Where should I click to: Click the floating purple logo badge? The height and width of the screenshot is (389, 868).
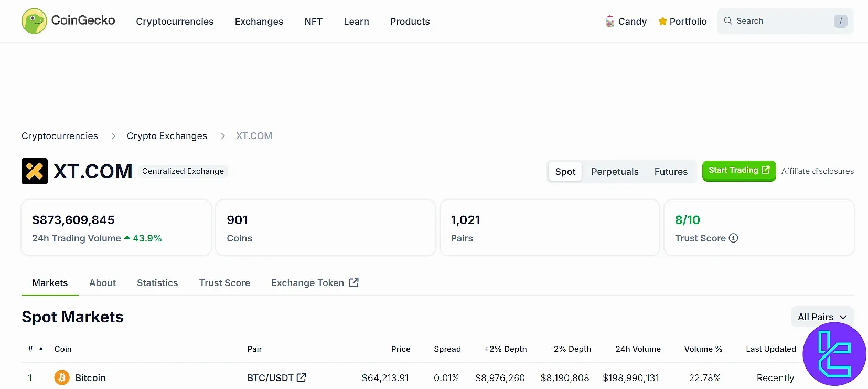[x=834, y=354]
